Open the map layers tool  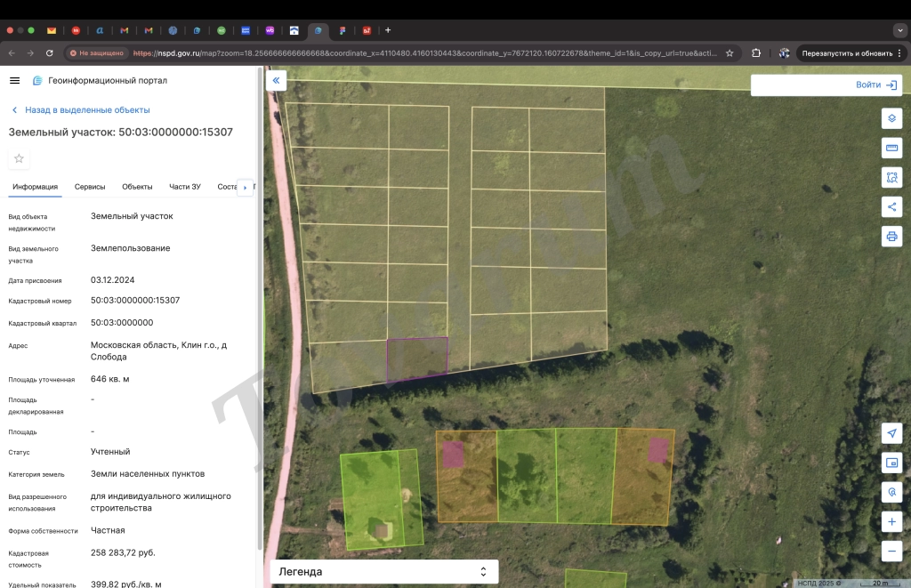(x=891, y=118)
